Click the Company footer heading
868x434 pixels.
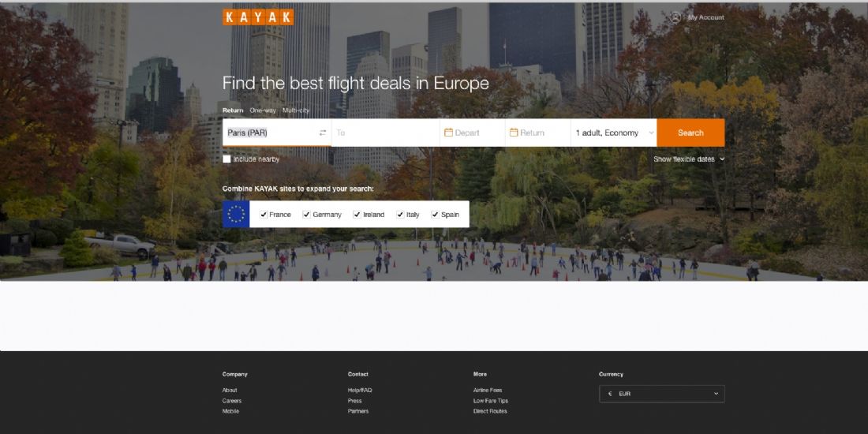234,374
